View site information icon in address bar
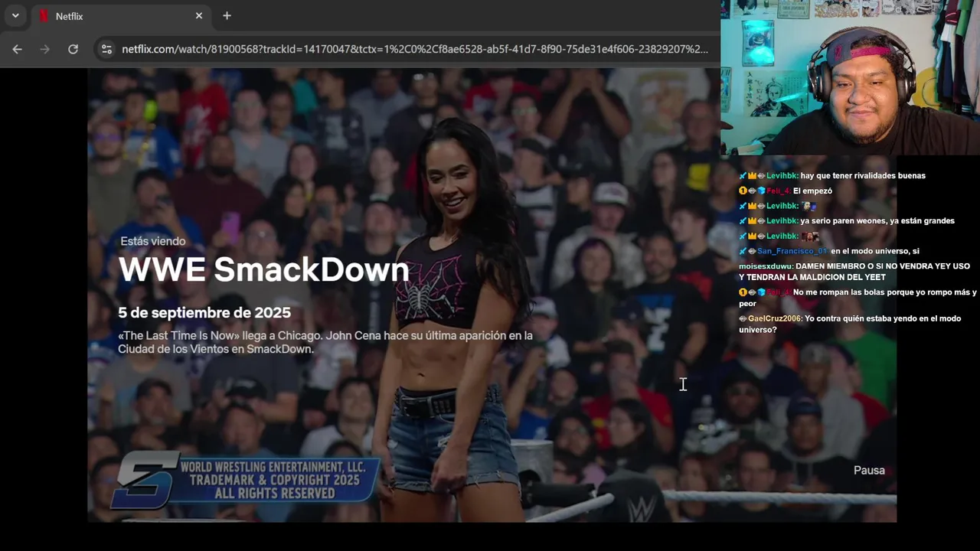The width and height of the screenshot is (980, 551). [106, 49]
